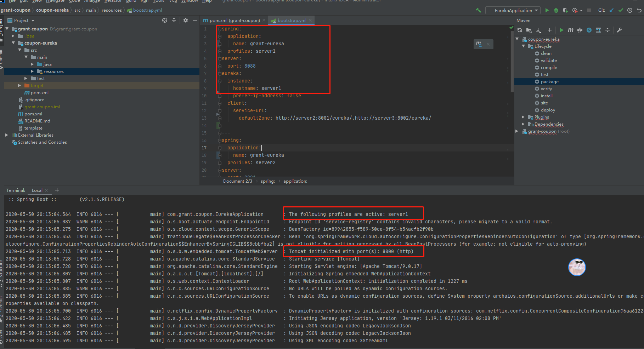The width and height of the screenshot is (644, 349).
Task: Show Maven dependencies diagram icon
Action: (598, 30)
